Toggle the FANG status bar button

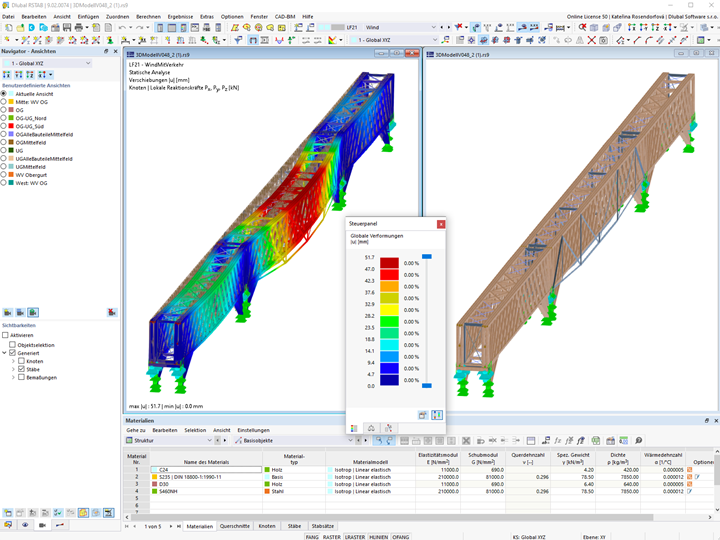coord(312,537)
